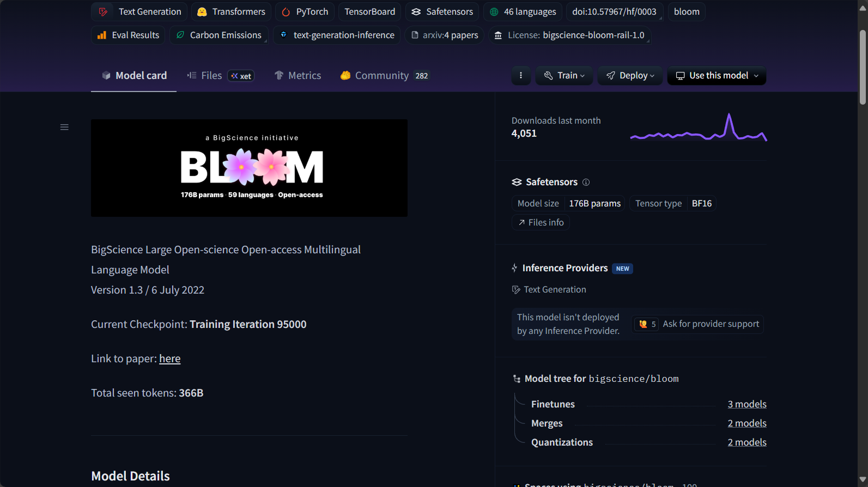Click the TensorBoard tag

[370, 12]
